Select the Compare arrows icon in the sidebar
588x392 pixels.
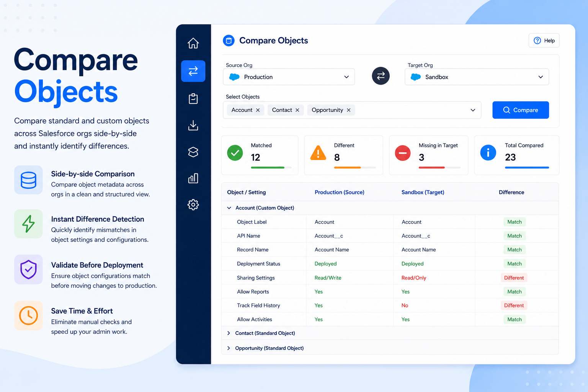pos(193,71)
